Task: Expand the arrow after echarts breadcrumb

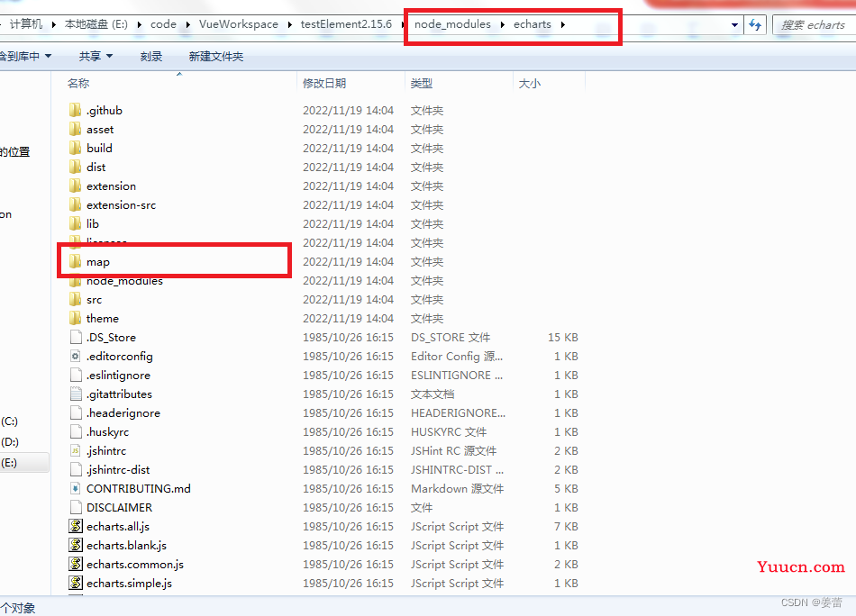Action: 563,24
